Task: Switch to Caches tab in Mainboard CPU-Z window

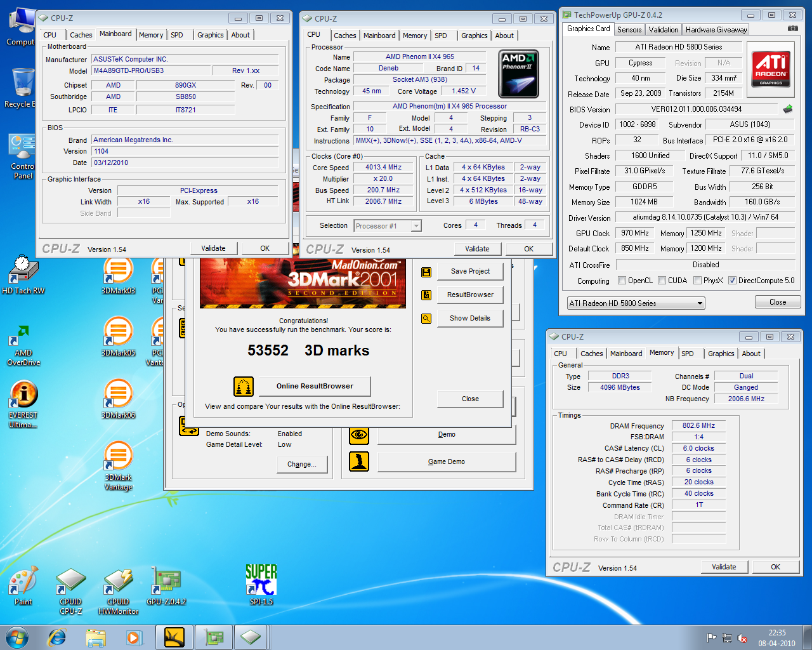Action: coord(81,35)
